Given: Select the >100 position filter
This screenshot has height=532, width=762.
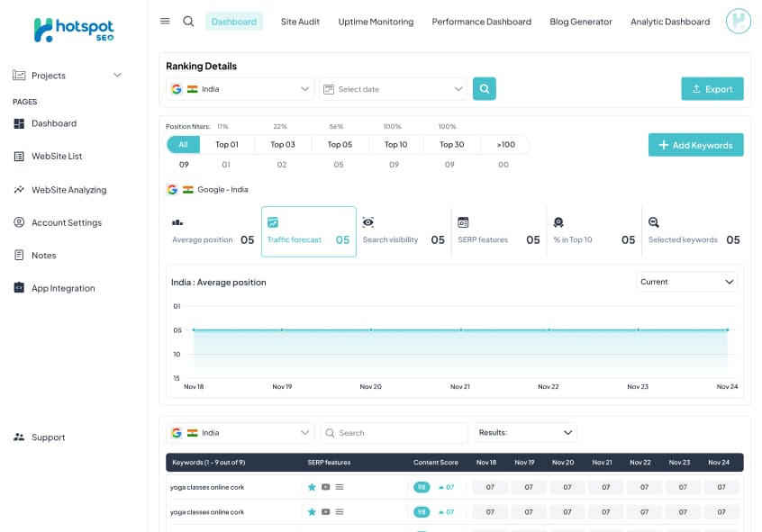Looking at the screenshot, I should click(x=505, y=145).
